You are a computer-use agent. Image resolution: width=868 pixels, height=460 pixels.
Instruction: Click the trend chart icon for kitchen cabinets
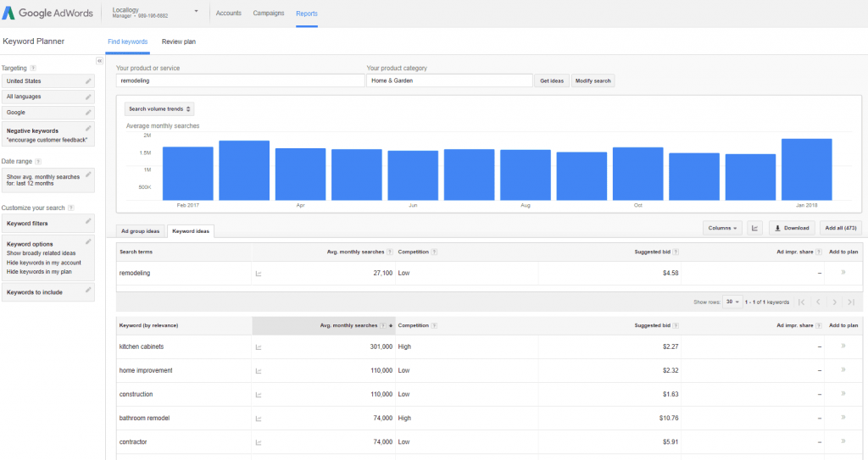click(x=259, y=346)
